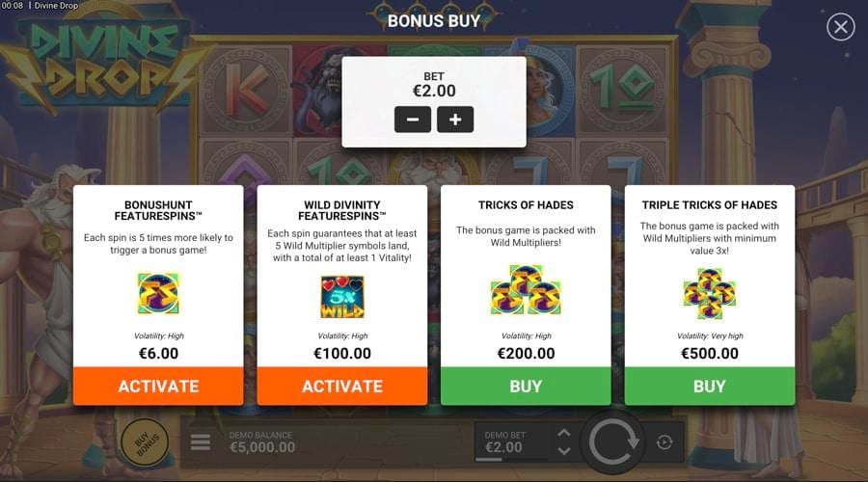The height and width of the screenshot is (482, 868).
Task: Click the Triple Tricks scatter cluster icon
Action: 710,293
